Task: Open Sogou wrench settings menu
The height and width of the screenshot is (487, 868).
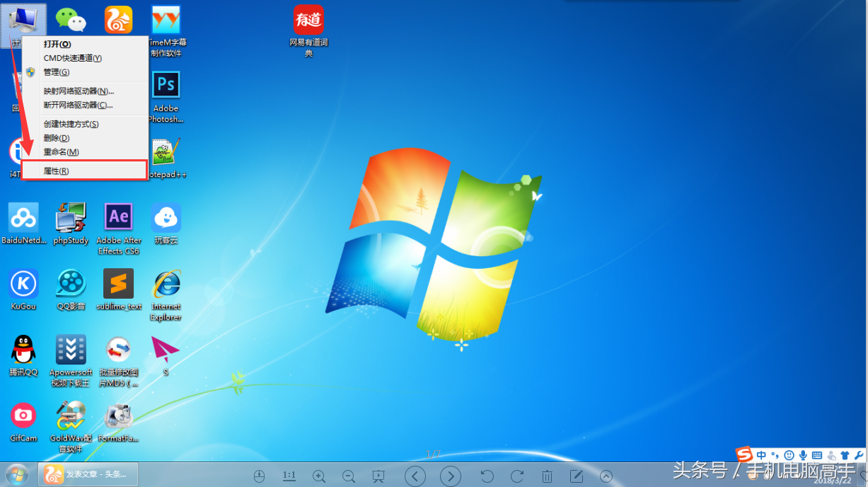Action: point(859,454)
